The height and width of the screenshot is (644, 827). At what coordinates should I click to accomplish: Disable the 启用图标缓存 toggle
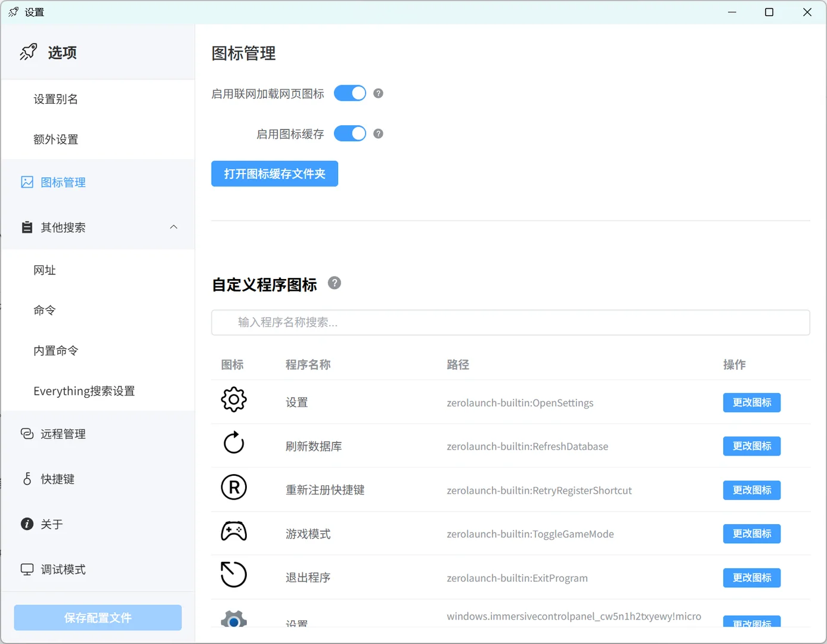coord(350,133)
